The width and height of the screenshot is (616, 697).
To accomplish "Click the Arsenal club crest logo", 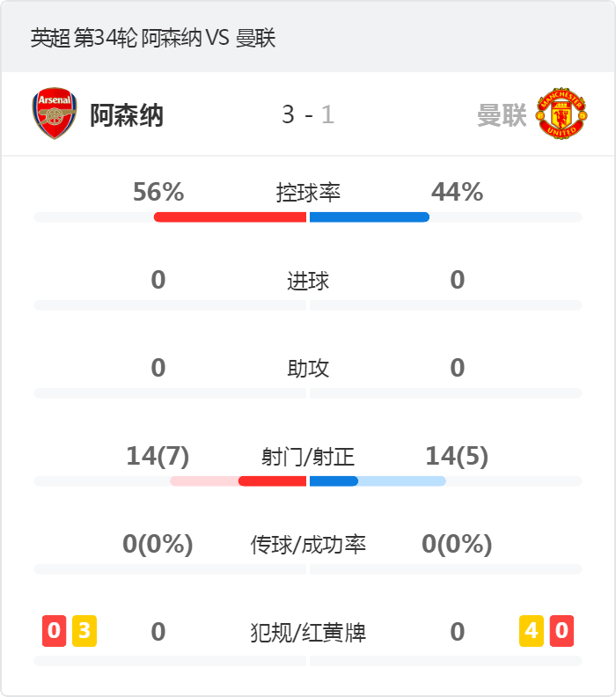I will click(55, 114).
